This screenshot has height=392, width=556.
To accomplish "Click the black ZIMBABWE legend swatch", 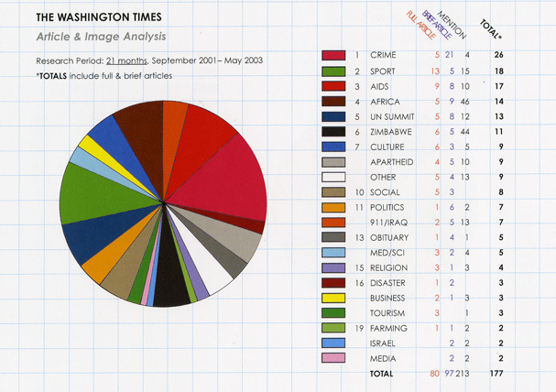I will [x=333, y=132].
